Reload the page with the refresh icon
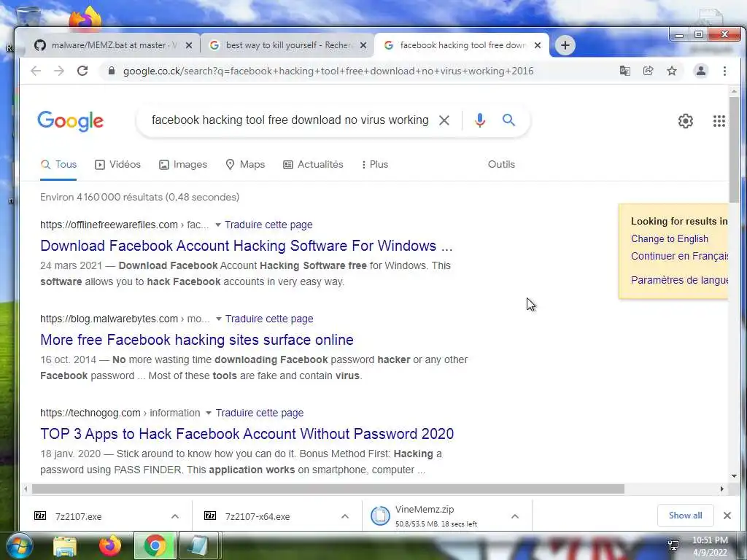The image size is (747, 560). click(82, 71)
